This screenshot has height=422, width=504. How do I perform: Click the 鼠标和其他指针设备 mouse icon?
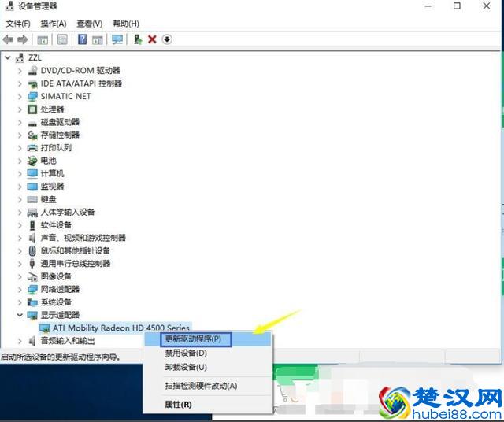pos(32,250)
